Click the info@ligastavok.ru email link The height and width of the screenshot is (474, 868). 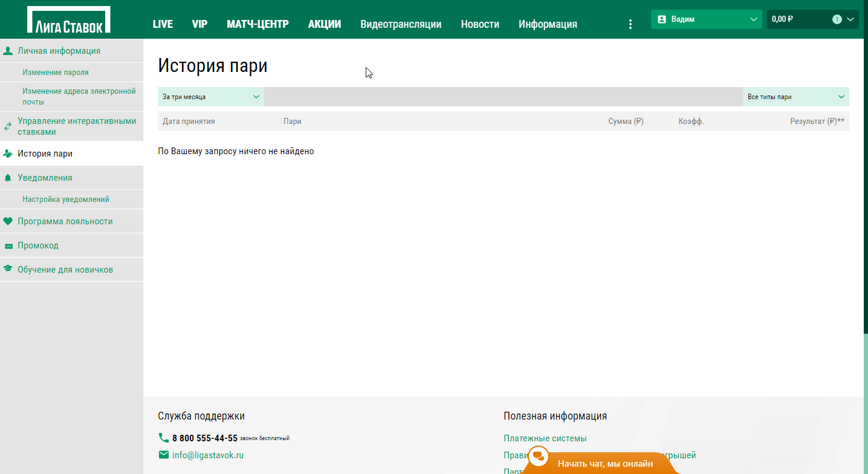[x=207, y=455]
